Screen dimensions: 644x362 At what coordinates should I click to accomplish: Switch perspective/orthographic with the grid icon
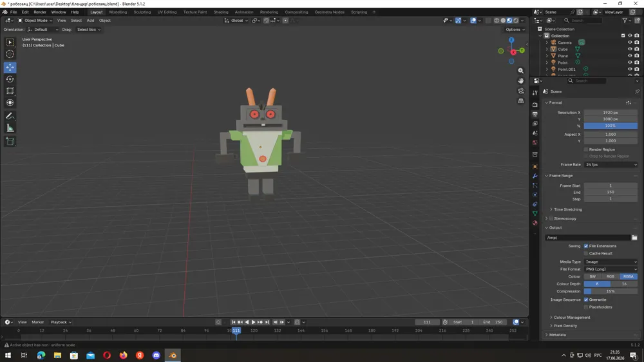point(521,100)
